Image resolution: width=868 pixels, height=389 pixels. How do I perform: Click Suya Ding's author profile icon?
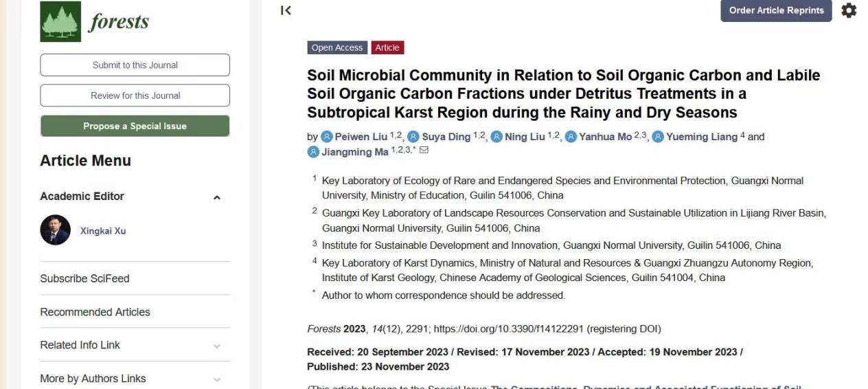pos(413,137)
